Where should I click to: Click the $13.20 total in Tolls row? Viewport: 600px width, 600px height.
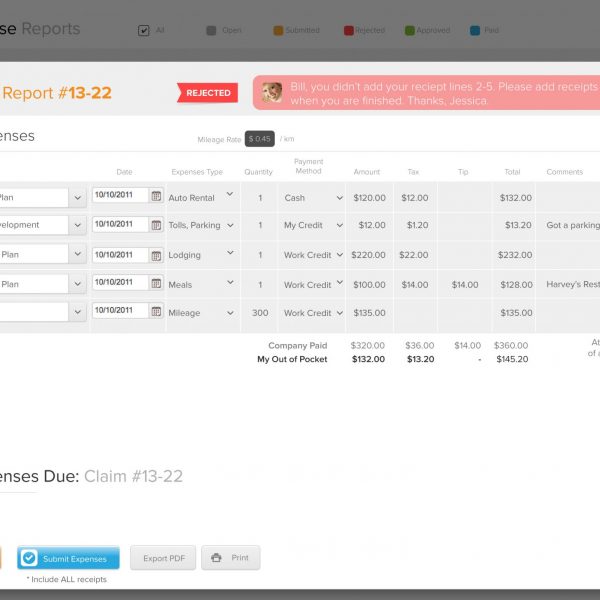pos(518,225)
